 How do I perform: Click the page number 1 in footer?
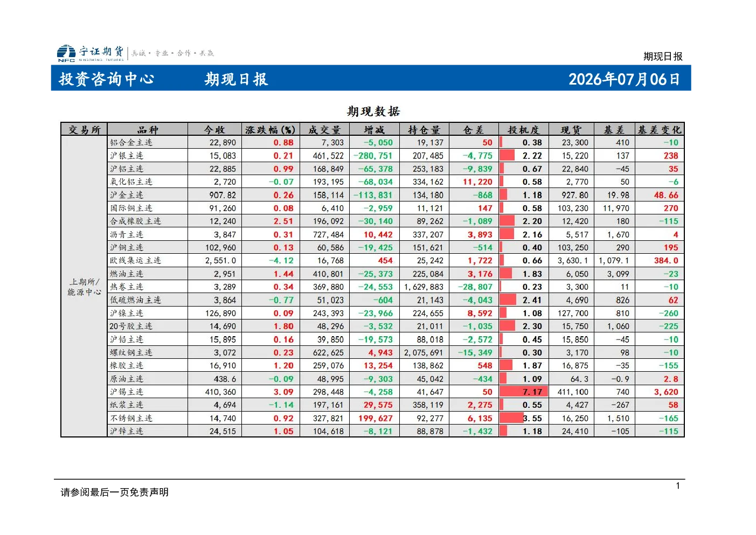(x=678, y=486)
